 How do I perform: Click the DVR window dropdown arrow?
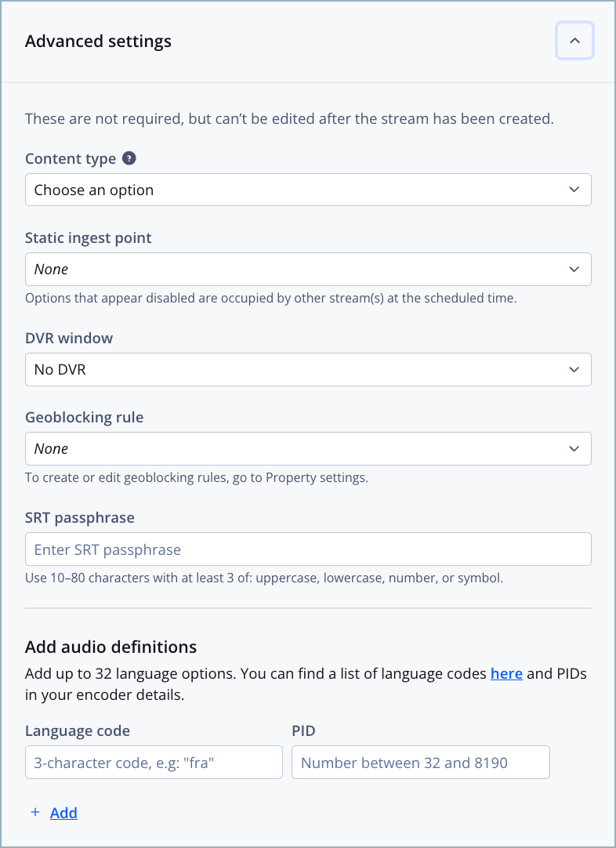point(573,369)
